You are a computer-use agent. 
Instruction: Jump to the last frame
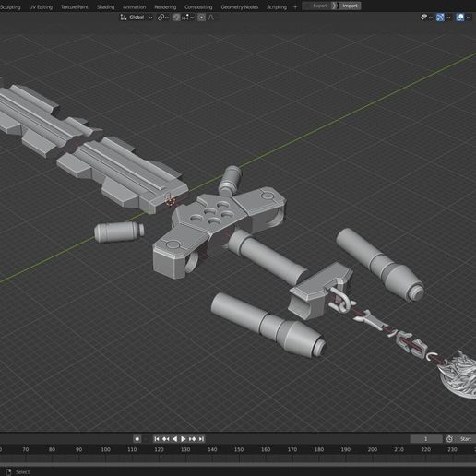(x=201, y=439)
